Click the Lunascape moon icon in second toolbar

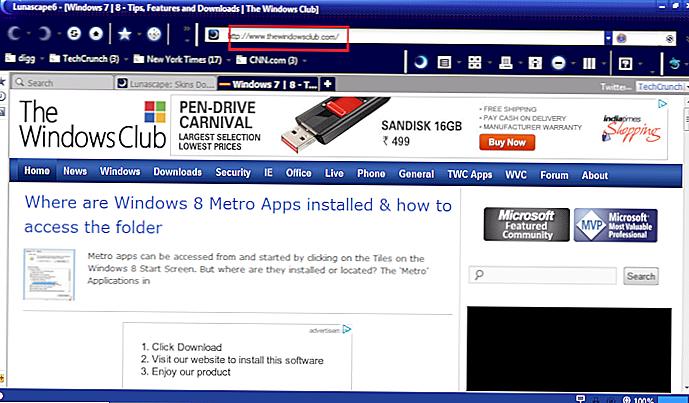coord(421,63)
